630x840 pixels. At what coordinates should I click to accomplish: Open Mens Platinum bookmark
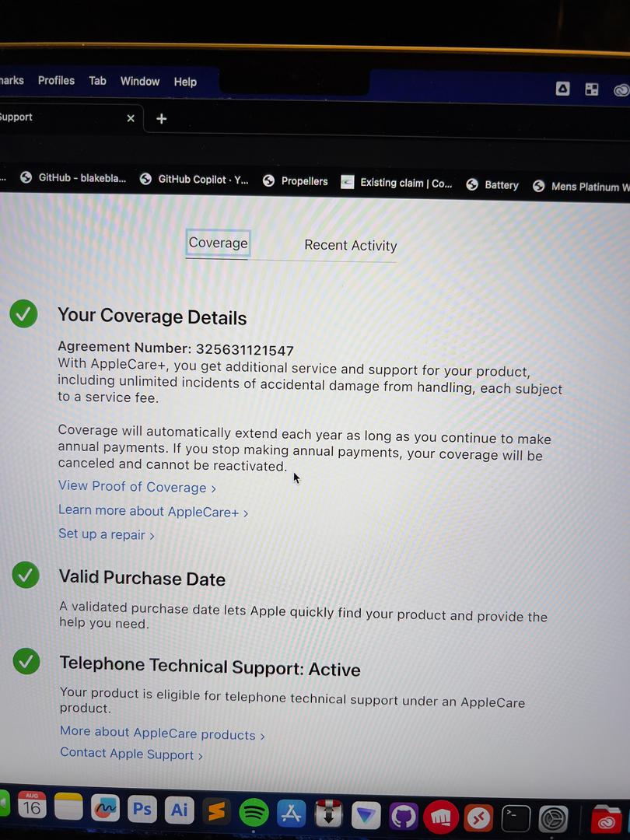pos(581,187)
